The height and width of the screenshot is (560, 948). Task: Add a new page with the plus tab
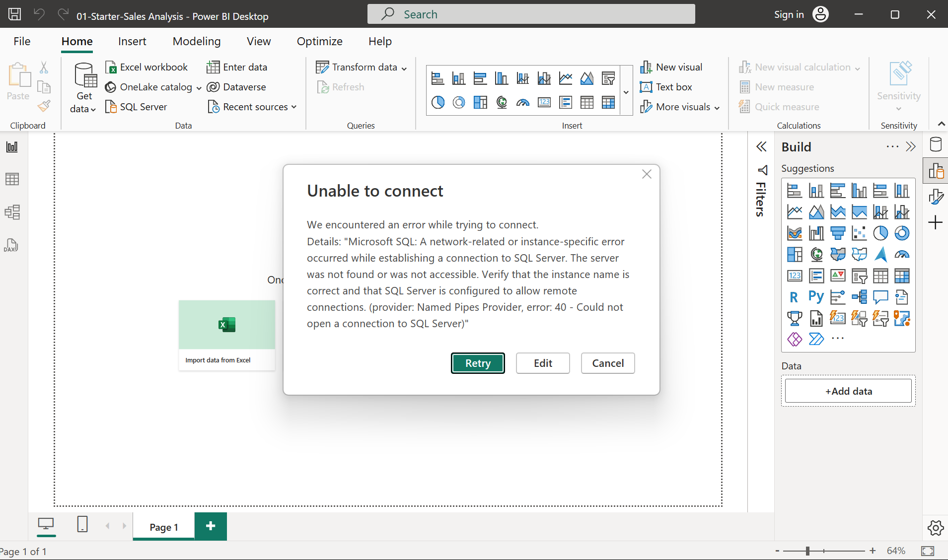(211, 526)
